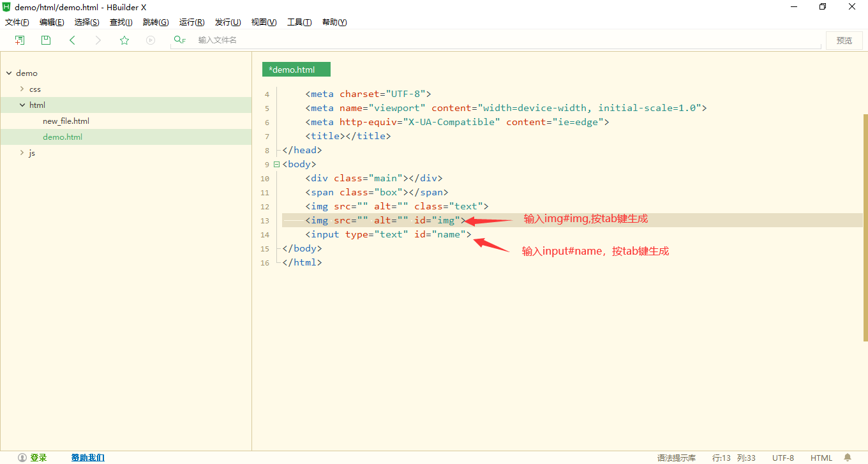The image size is (868, 464).
Task: Open the 工具(T) menu
Action: point(299,22)
